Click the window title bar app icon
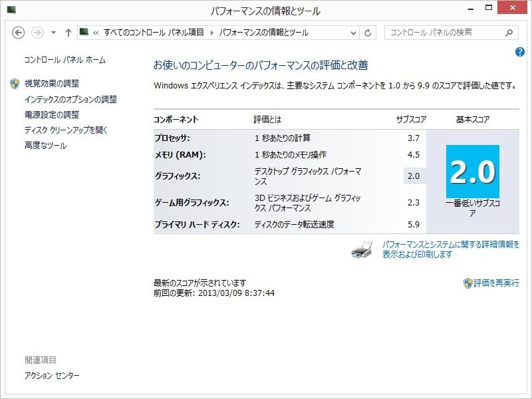The width and height of the screenshot is (532, 399). (11, 10)
